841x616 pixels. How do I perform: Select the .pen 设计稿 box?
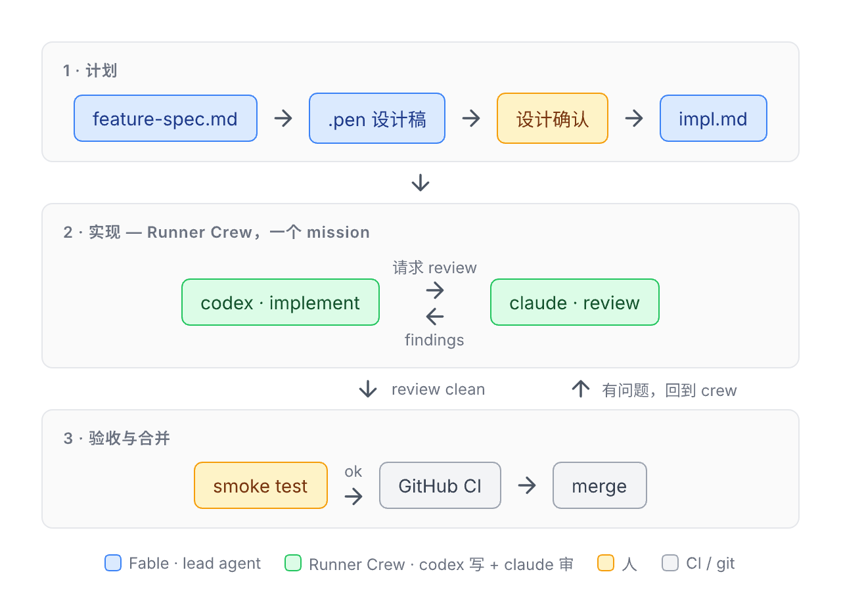[x=377, y=118]
